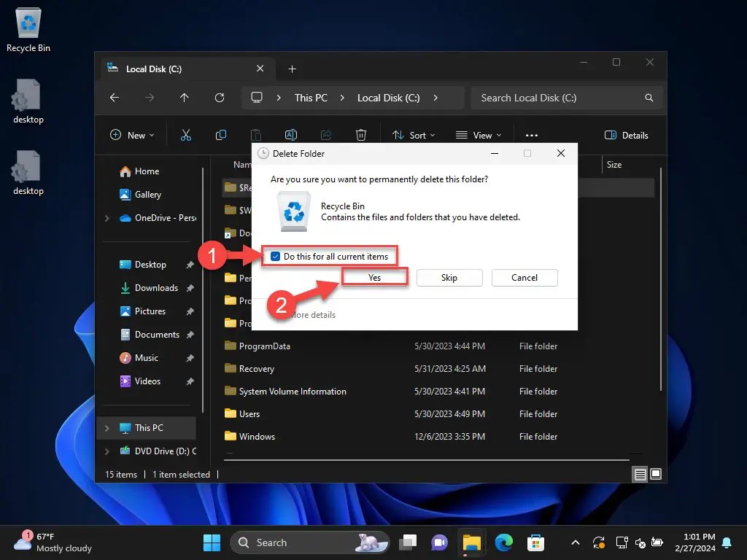Image resolution: width=747 pixels, height=560 pixels.
Task: Switch to details view layout
Action: click(640, 474)
